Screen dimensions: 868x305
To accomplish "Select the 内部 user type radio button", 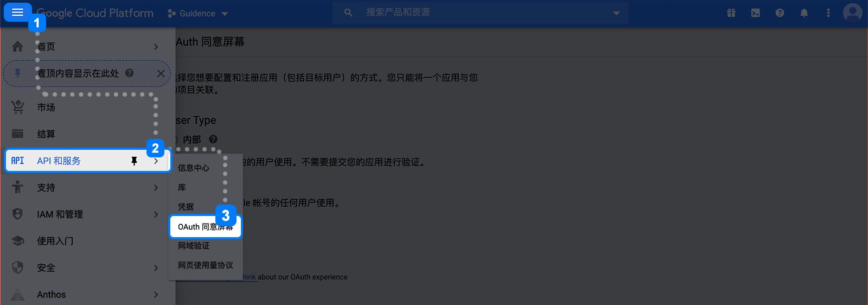I will [x=177, y=139].
